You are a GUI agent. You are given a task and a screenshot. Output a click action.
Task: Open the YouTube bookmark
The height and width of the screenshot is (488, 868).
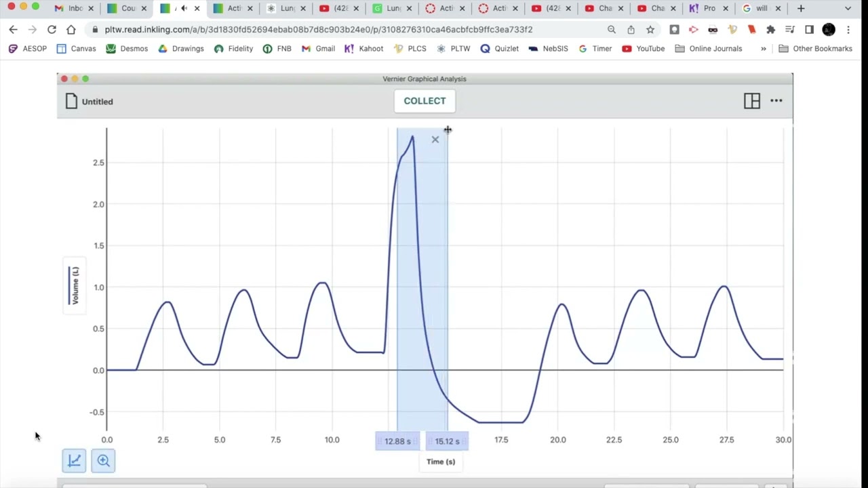point(644,49)
